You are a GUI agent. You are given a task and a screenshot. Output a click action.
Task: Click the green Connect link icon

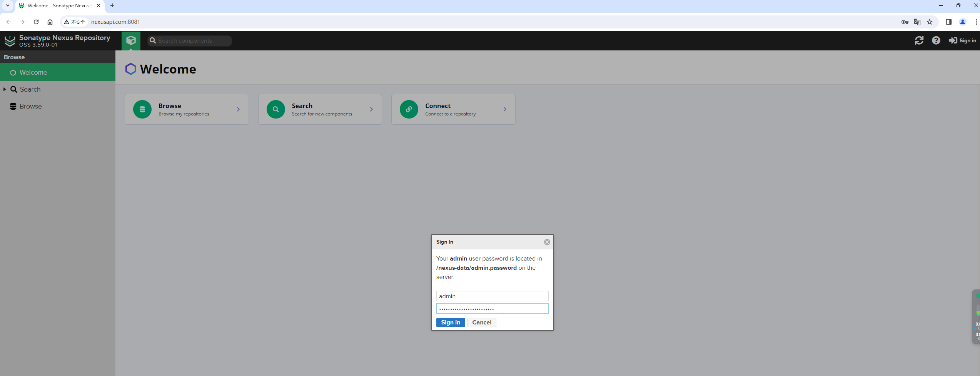(409, 109)
